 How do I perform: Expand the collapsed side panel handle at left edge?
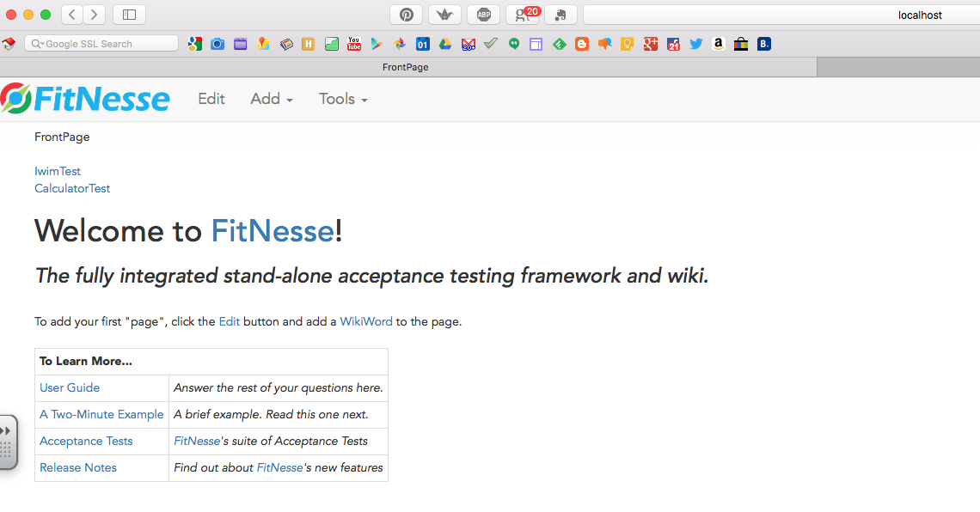8,442
